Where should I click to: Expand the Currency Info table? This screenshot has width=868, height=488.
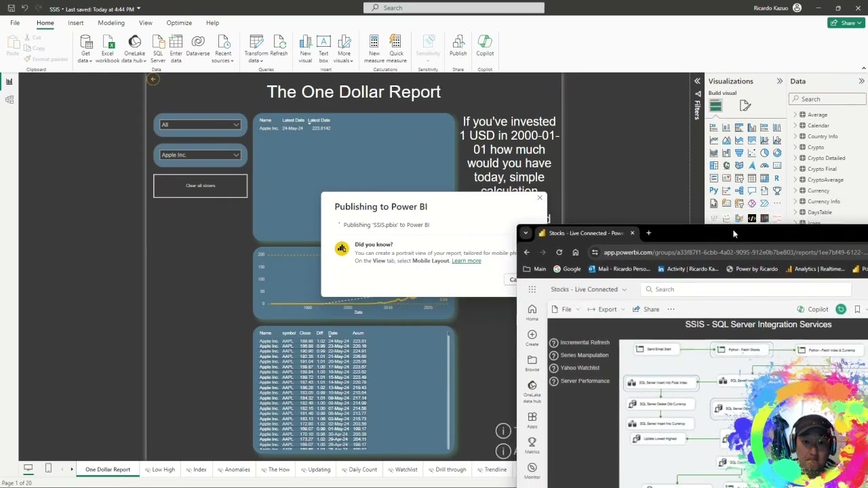tap(795, 201)
